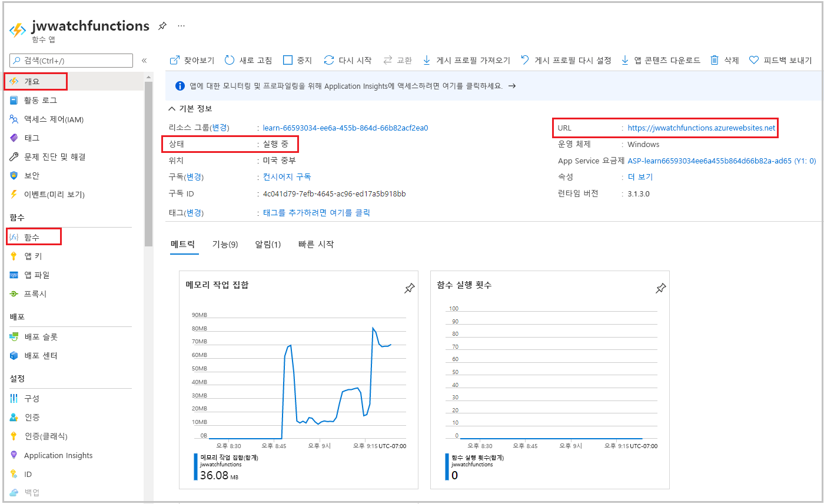Click the lightning icon for 이벤트(미리 보기)
This screenshot has width=824, height=504.
14,195
